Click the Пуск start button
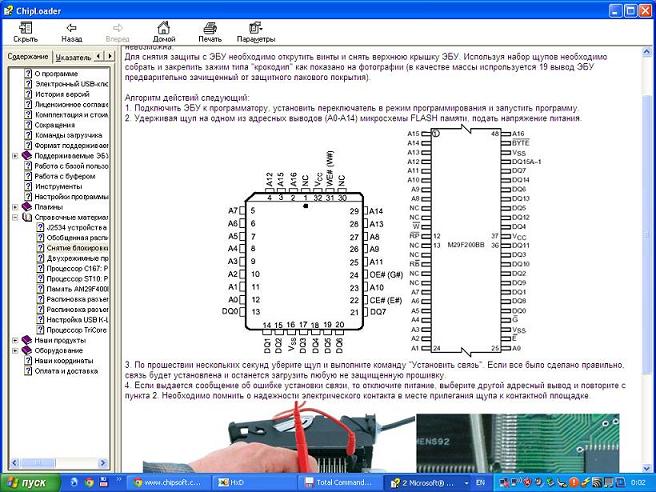The height and width of the screenshot is (492, 656). point(26,482)
